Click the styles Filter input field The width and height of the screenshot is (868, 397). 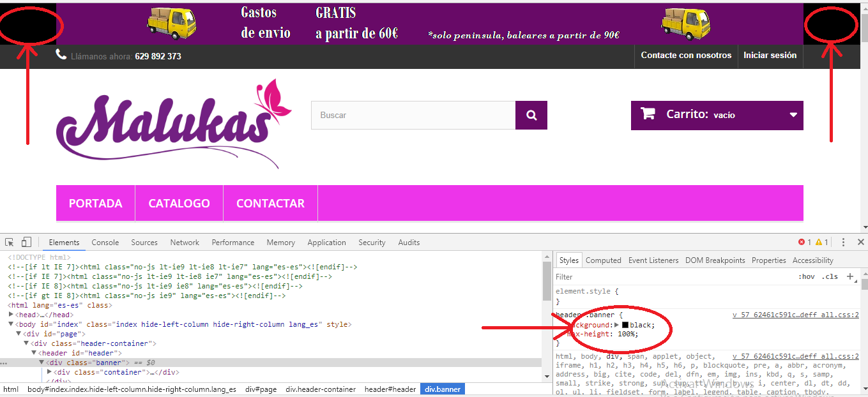click(674, 277)
